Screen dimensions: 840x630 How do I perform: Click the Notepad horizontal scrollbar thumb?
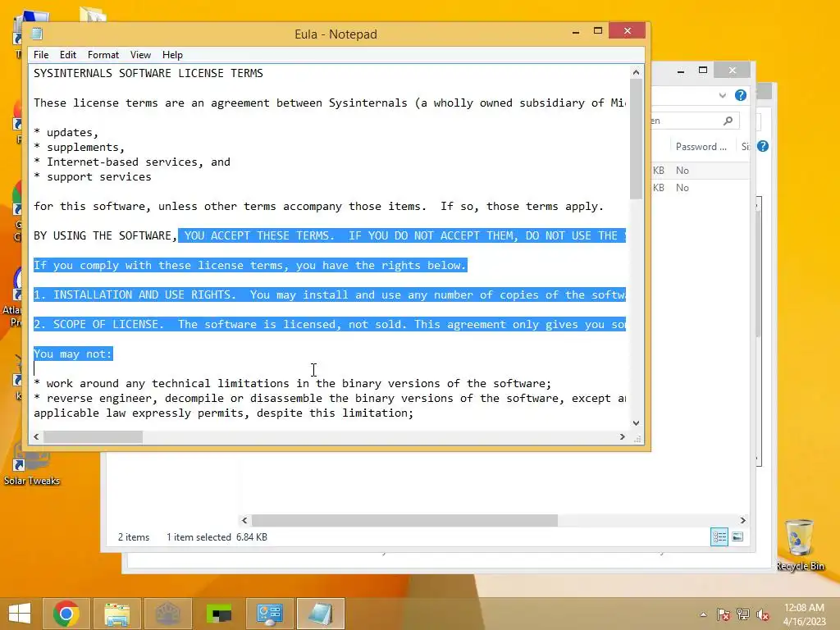[93, 436]
